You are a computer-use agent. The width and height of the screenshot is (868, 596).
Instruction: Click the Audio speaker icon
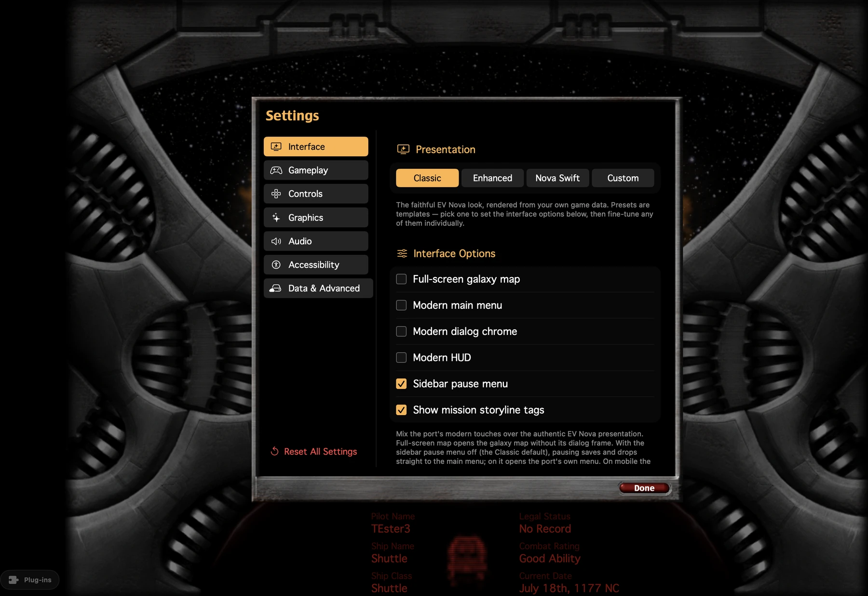click(x=276, y=241)
